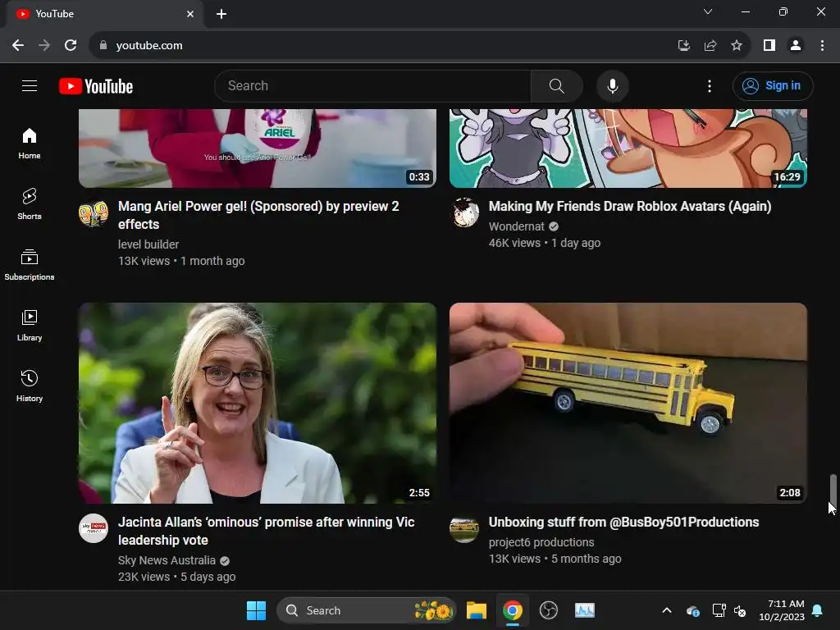This screenshot has width=840, height=630.
Task: Click Sky News Australia channel avatar
Action: pos(94,529)
